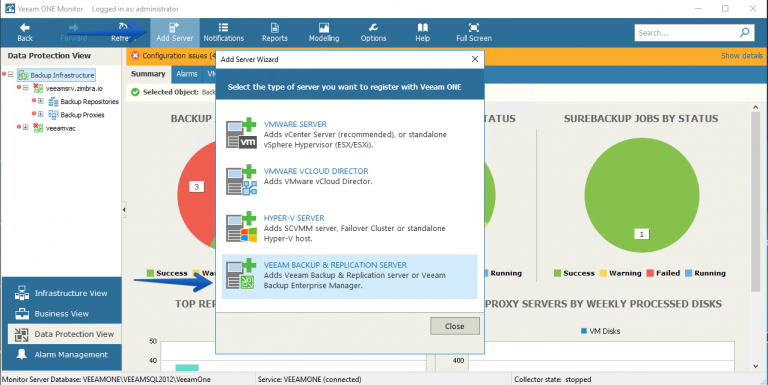Click the search magnifier icon

point(744,33)
